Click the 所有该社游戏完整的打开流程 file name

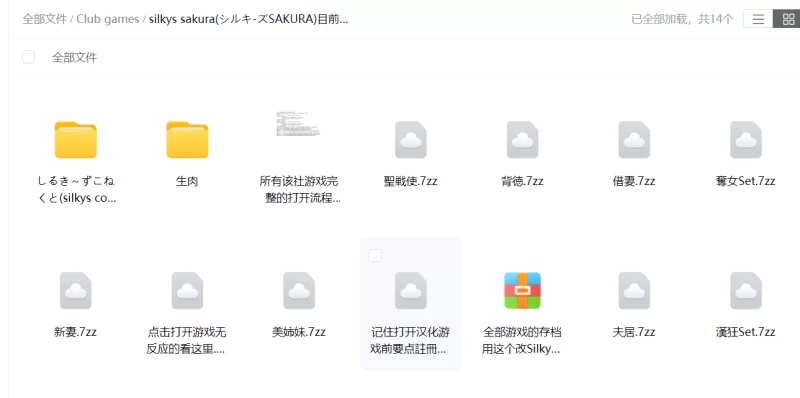coord(299,190)
